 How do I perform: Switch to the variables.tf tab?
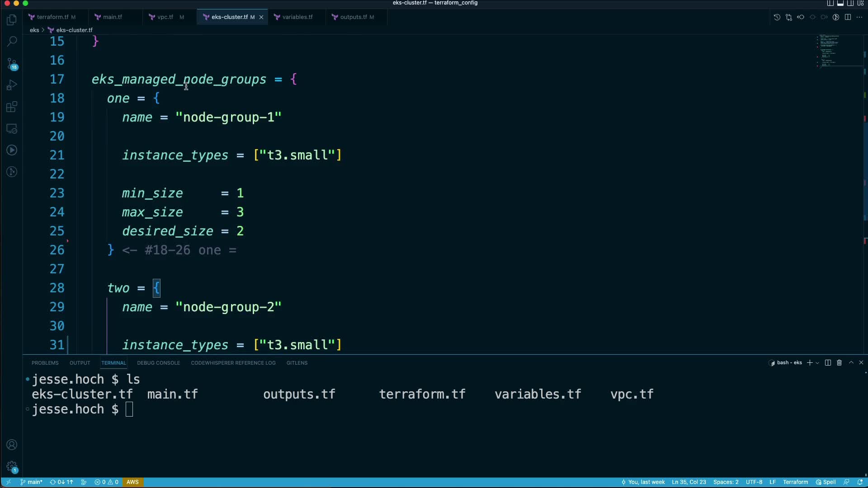coord(297,17)
